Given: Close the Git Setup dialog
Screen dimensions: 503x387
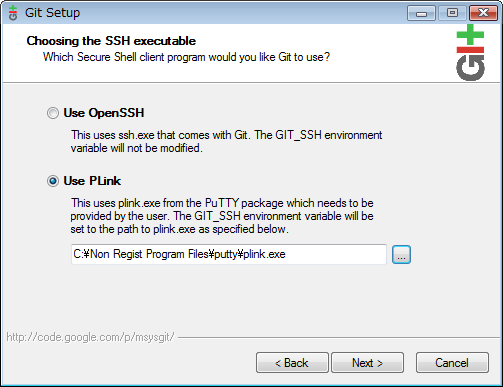Looking at the screenshot, I should click(x=483, y=13).
